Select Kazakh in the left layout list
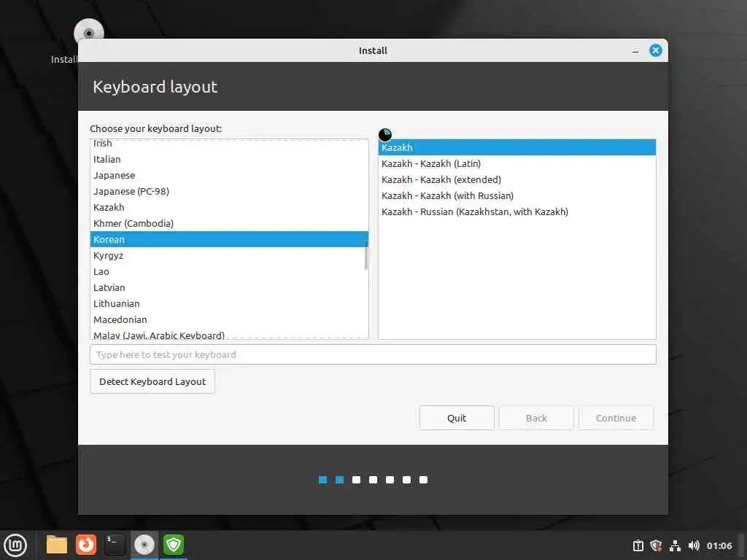Viewport: 747px width, 560px height. pos(229,207)
